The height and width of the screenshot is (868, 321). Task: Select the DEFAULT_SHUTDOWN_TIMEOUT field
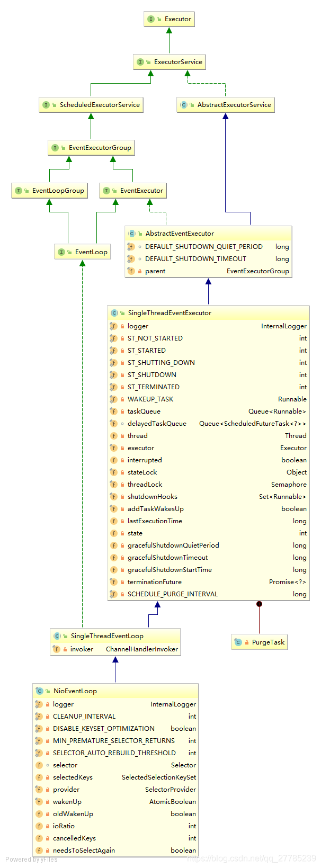click(208, 259)
